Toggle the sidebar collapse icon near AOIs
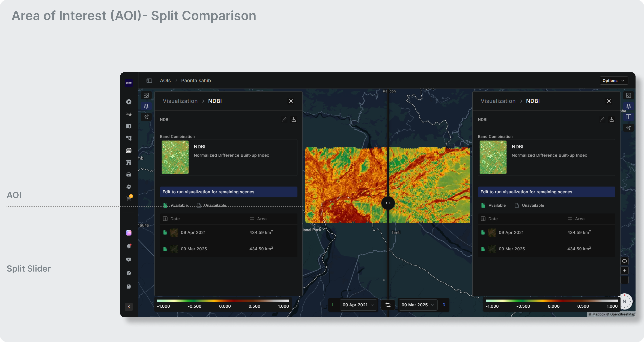644x342 pixels. coord(149,80)
